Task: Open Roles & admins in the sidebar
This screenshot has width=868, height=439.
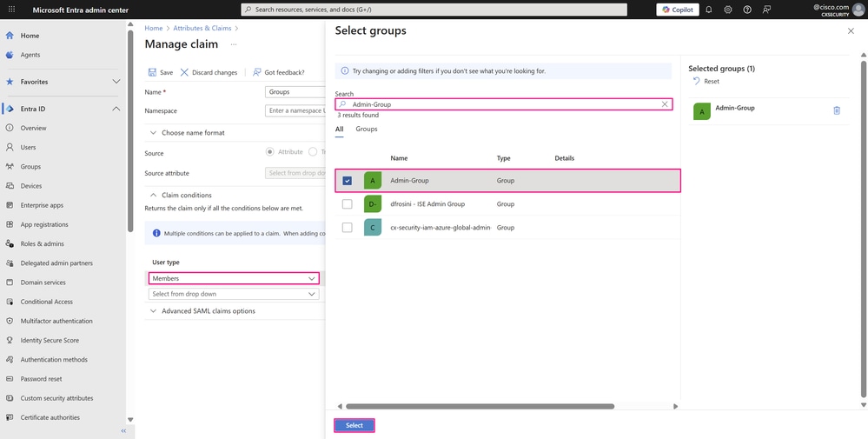Action: click(42, 243)
